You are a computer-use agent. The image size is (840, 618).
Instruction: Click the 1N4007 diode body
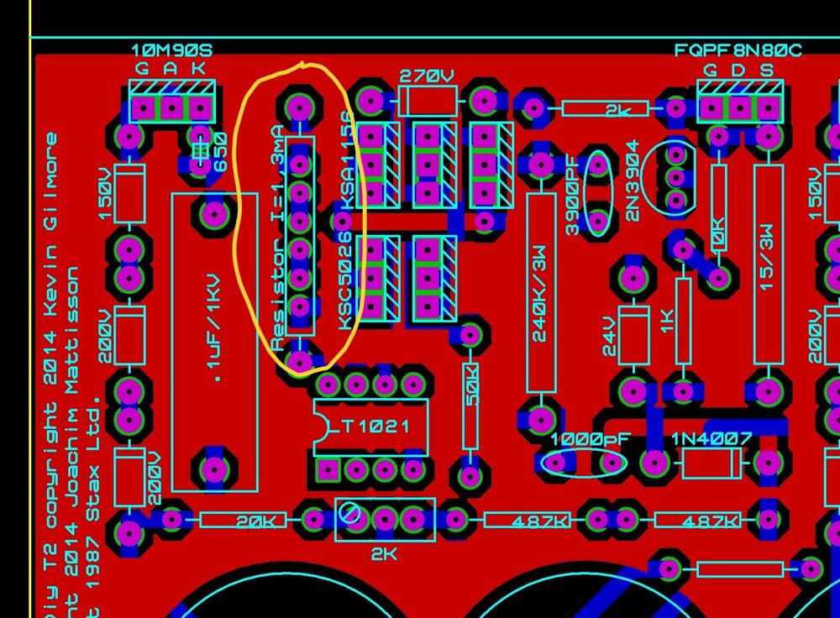click(x=710, y=462)
